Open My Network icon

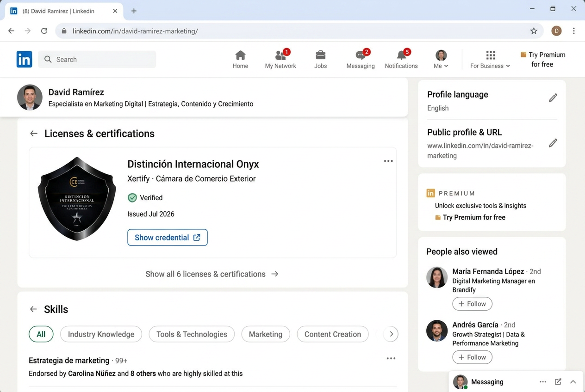coord(280,60)
